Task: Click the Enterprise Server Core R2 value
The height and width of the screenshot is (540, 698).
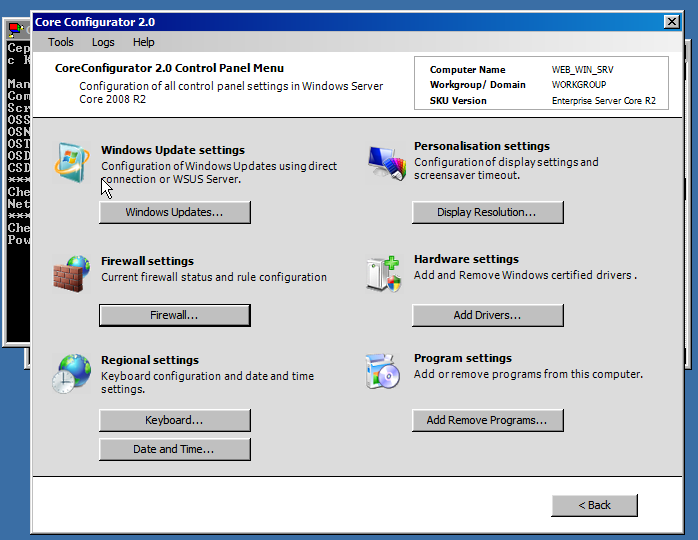Action: [604, 101]
